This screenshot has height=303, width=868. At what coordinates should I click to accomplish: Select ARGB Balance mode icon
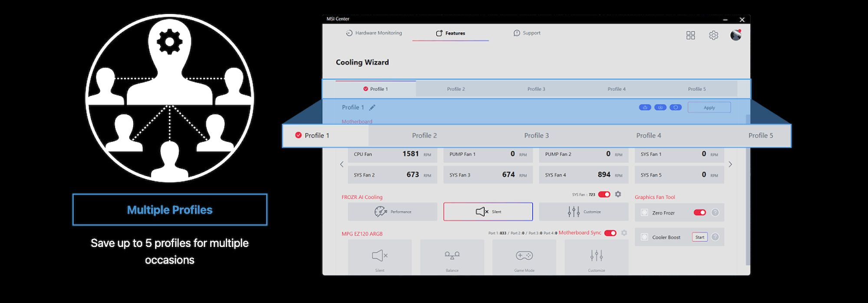pos(452,256)
